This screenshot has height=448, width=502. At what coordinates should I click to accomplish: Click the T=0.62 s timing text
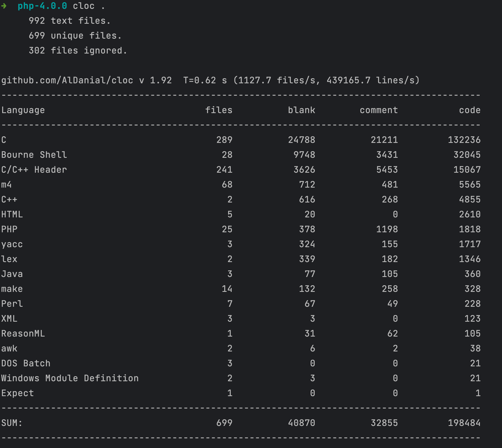(205, 80)
